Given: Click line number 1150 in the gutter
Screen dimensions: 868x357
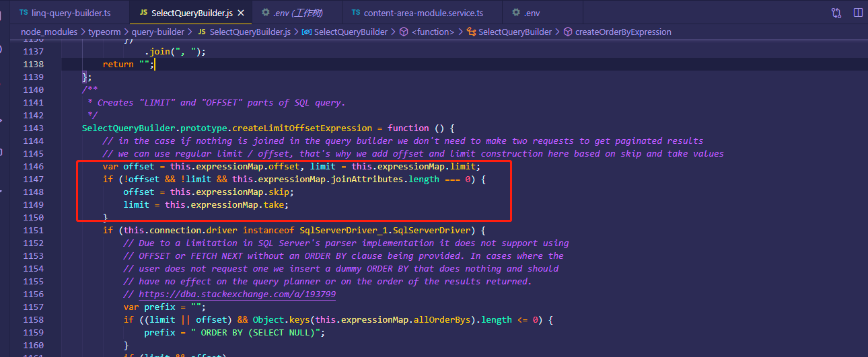Looking at the screenshot, I should [33, 217].
